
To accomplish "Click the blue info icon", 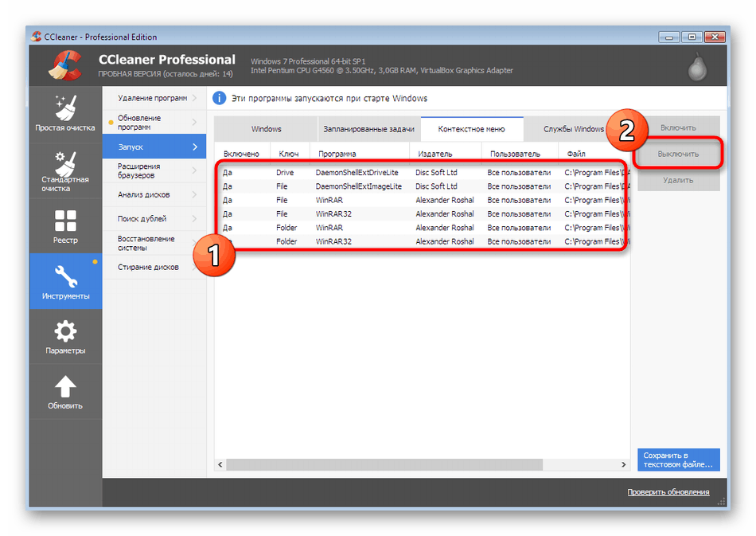I will (219, 98).
